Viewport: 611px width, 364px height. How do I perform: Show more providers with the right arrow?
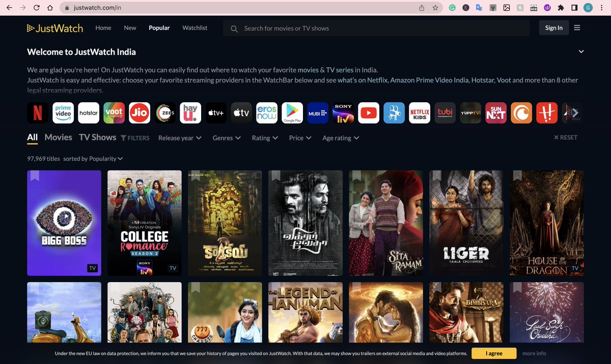[575, 113]
